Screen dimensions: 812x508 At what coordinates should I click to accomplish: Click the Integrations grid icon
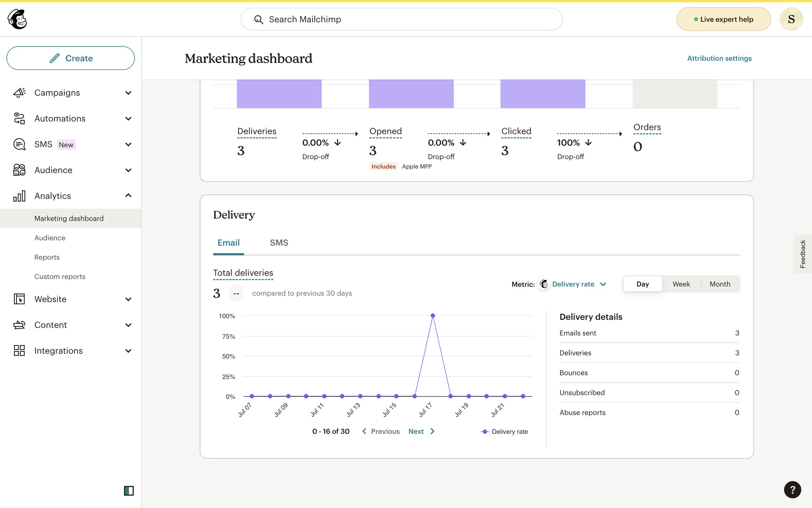pyautogui.click(x=19, y=351)
